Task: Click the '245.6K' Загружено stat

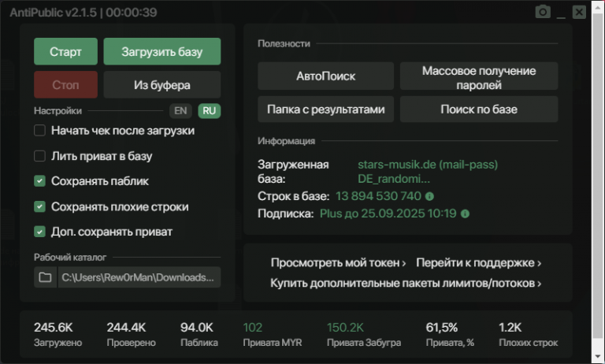Action: (54, 327)
